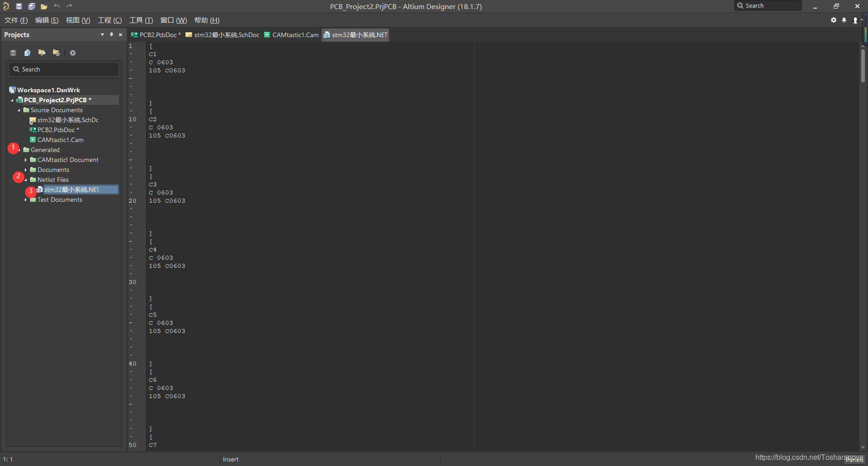The width and height of the screenshot is (868, 466).
Task: Open CAMtastic1.Cam in the project tree
Action: click(60, 140)
